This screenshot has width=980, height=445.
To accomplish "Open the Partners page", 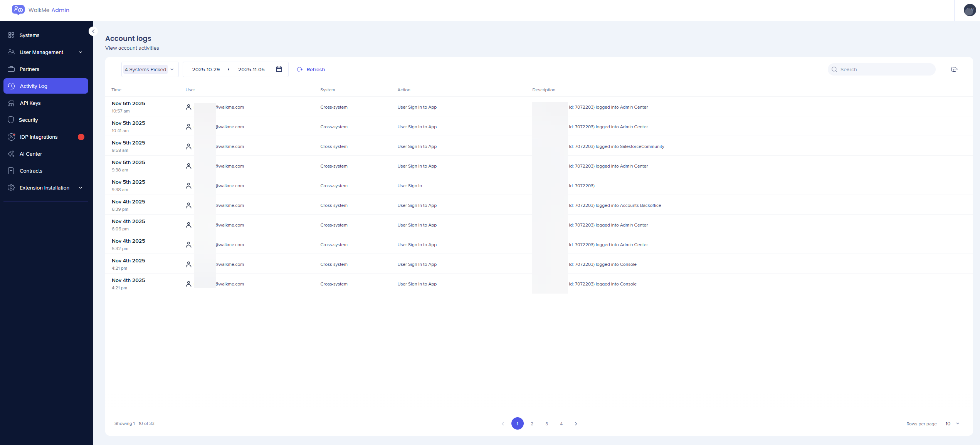I will pyautogui.click(x=29, y=69).
